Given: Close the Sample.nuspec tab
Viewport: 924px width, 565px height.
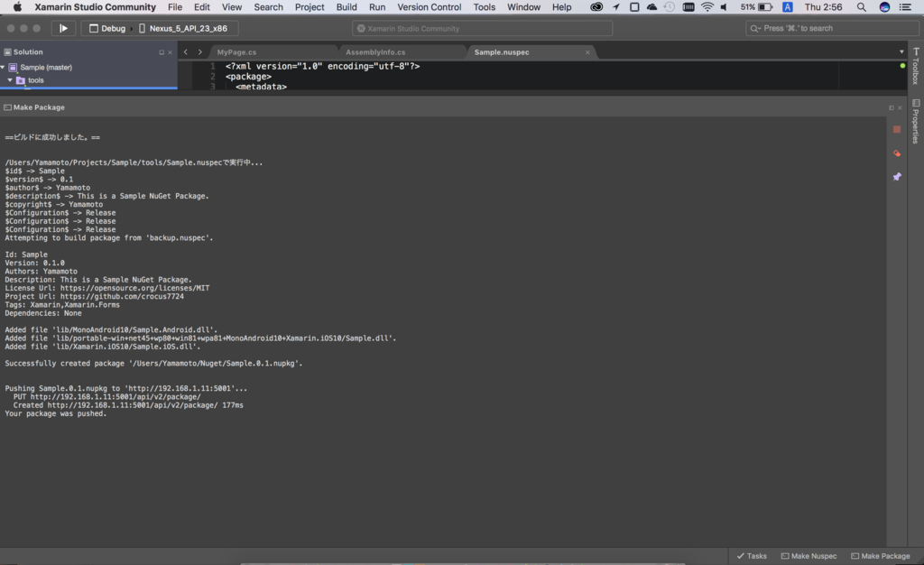Looking at the screenshot, I should click(587, 52).
